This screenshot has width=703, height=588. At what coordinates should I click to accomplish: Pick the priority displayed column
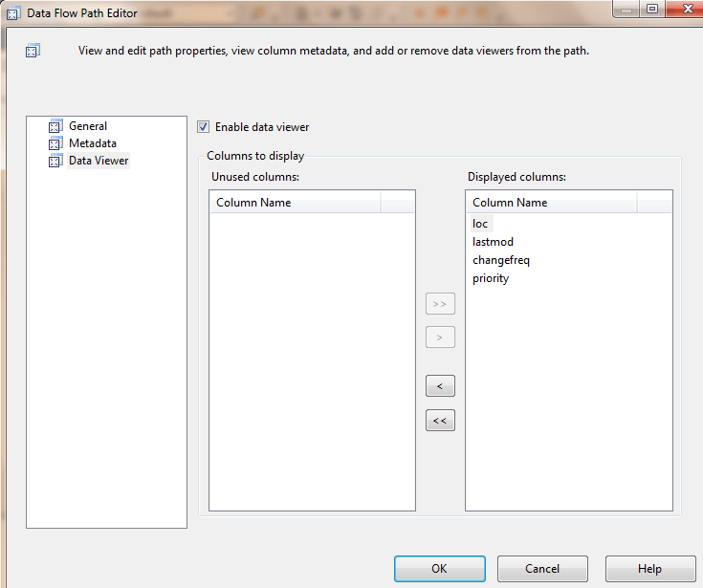[x=491, y=278]
